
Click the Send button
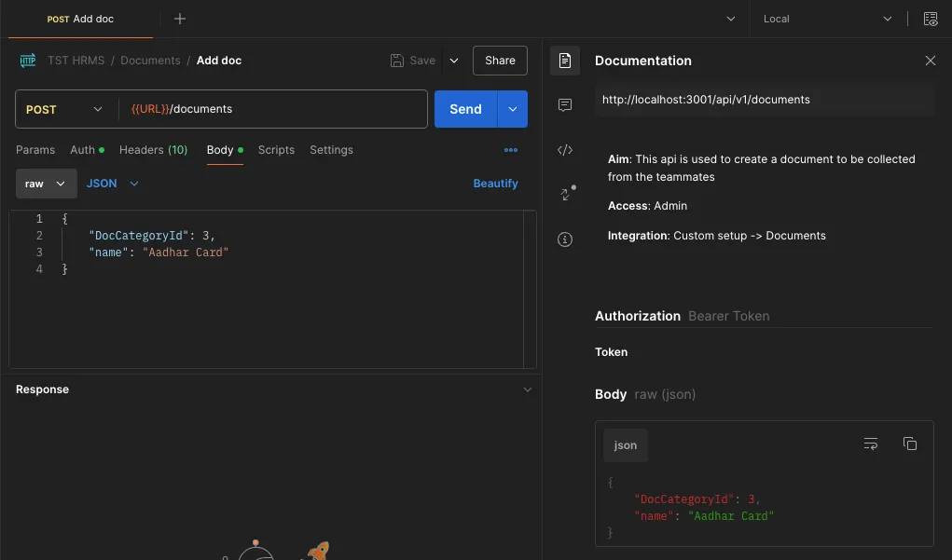(464, 109)
